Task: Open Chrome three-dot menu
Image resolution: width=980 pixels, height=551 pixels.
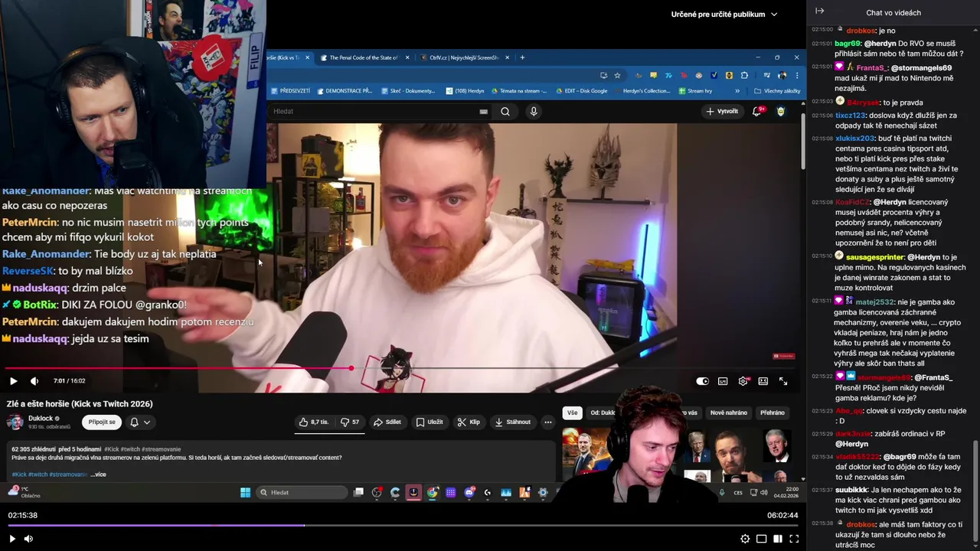Action: 797,75
